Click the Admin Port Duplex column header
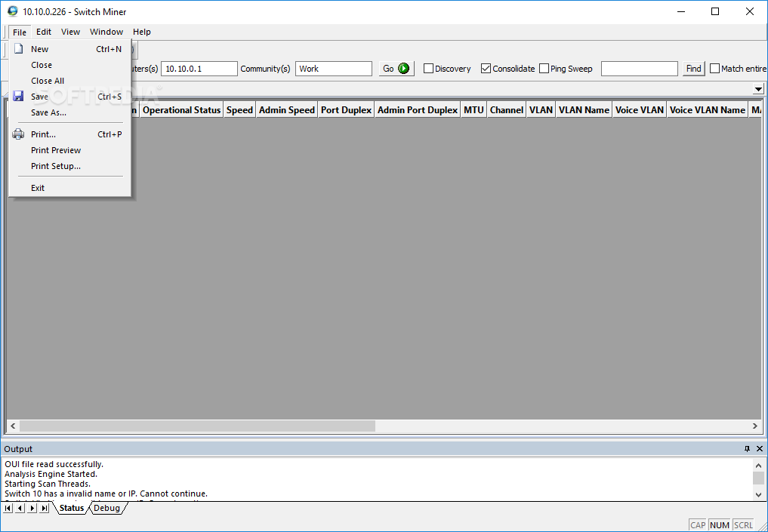This screenshot has width=768, height=532. point(418,110)
